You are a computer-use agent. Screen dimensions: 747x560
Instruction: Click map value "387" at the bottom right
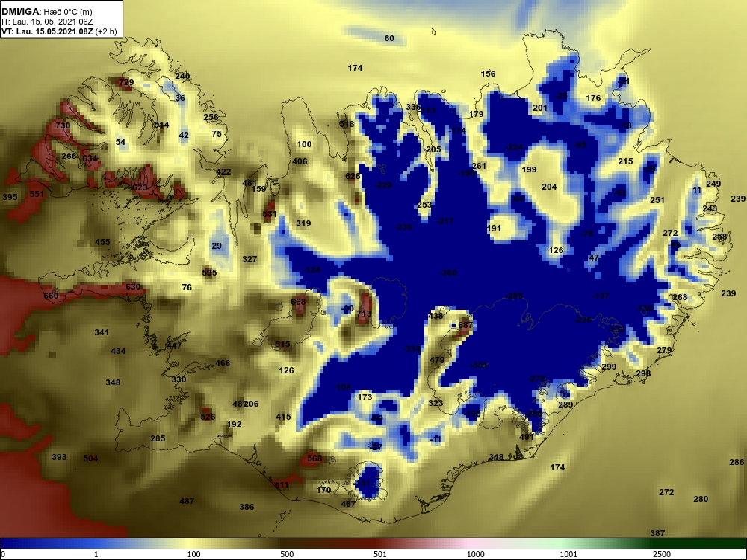[657, 533]
